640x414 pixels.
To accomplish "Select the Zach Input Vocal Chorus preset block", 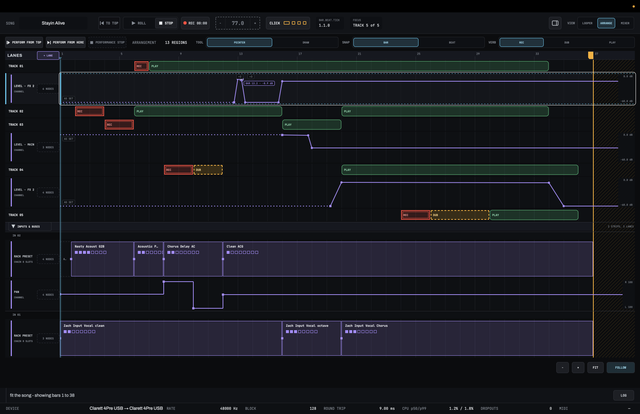I will coord(467,338).
